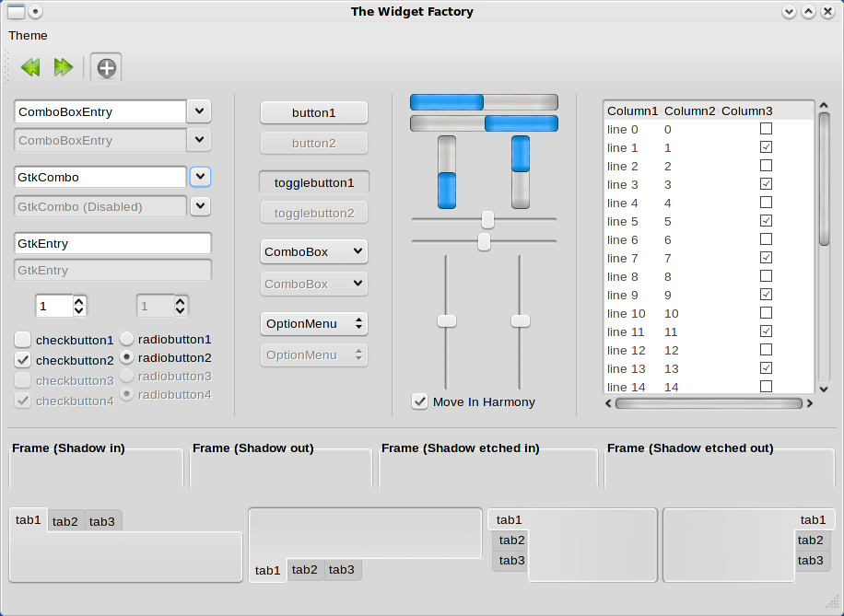
Task: Uncheck Move In Harmony checkbox
Action: pyautogui.click(x=420, y=401)
